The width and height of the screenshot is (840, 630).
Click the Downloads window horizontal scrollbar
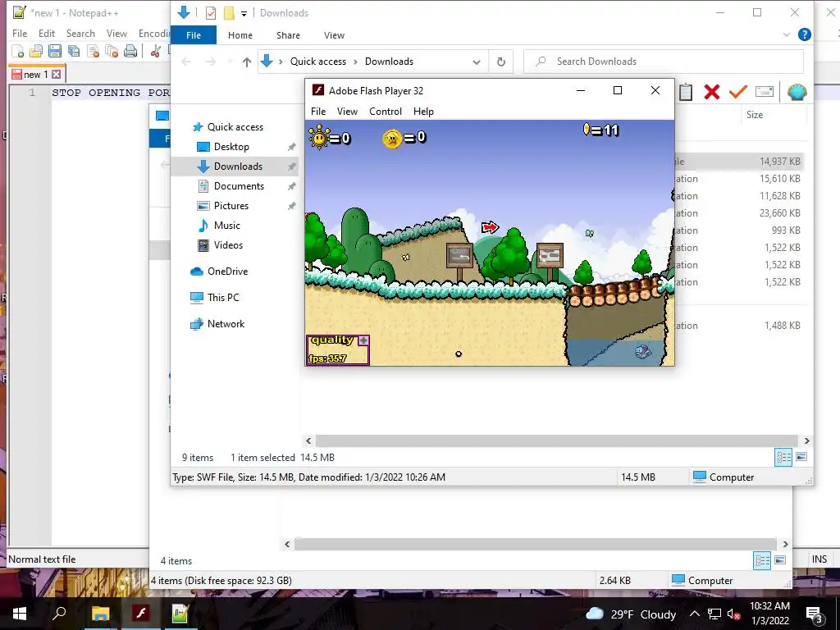point(557,441)
